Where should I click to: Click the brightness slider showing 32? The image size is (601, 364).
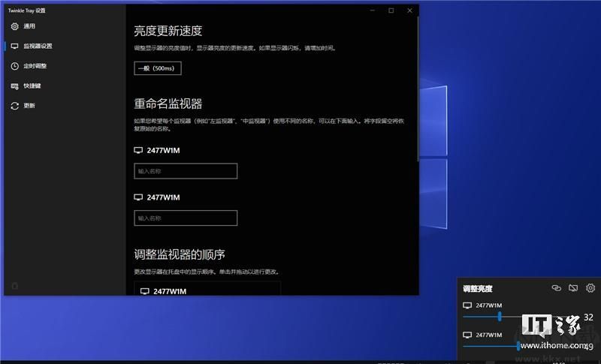521,317
